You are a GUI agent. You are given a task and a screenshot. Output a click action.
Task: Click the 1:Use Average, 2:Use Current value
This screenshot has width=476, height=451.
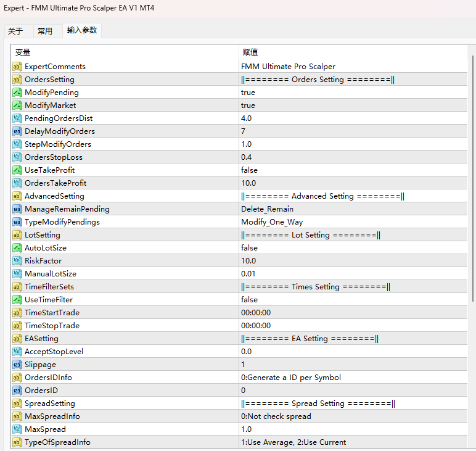(293, 442)
